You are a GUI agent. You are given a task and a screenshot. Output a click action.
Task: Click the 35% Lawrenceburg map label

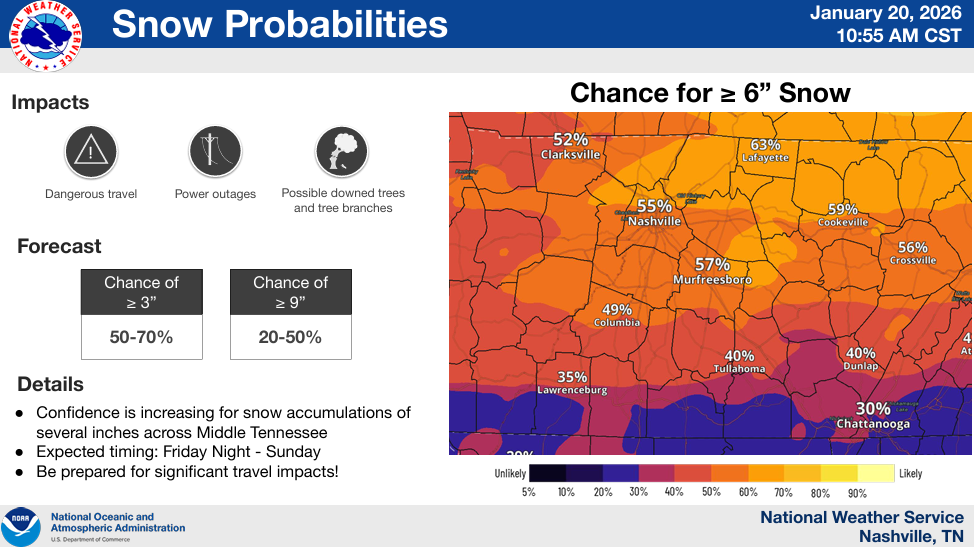click(572, 383)
